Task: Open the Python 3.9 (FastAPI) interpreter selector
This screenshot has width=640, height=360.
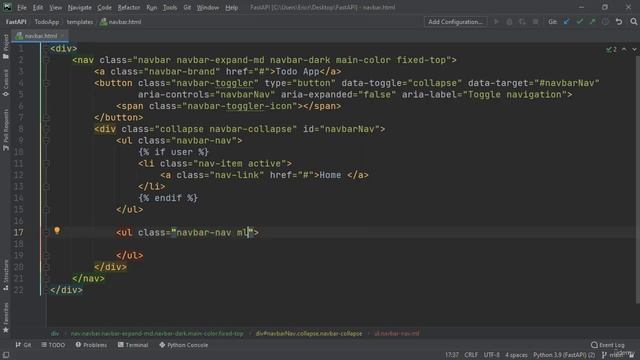Action: coord(564,355)
